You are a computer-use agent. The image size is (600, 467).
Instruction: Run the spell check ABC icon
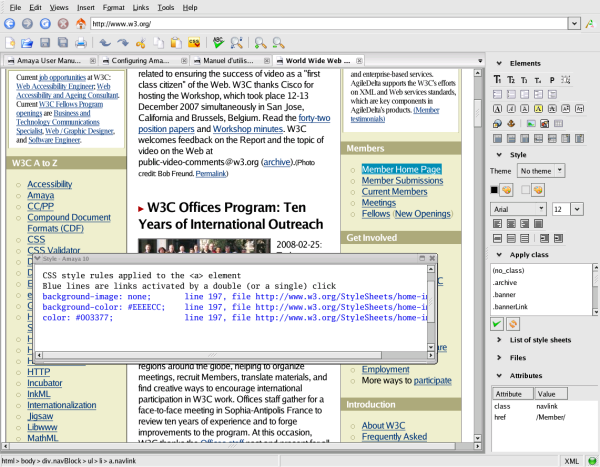click(x=219, y=43)
